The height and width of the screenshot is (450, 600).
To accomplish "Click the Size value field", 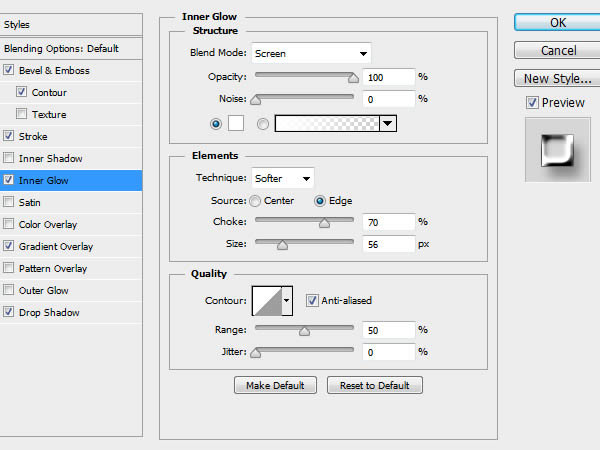I will [389, 244].
